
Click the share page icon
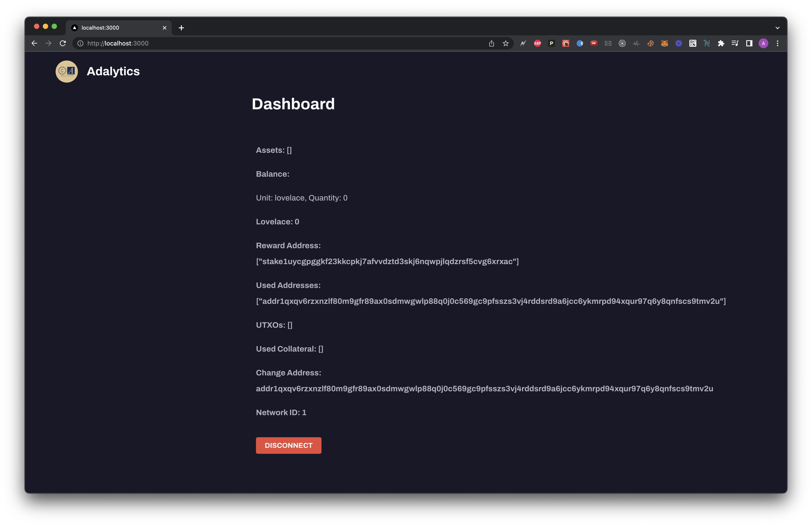[491, 43]
